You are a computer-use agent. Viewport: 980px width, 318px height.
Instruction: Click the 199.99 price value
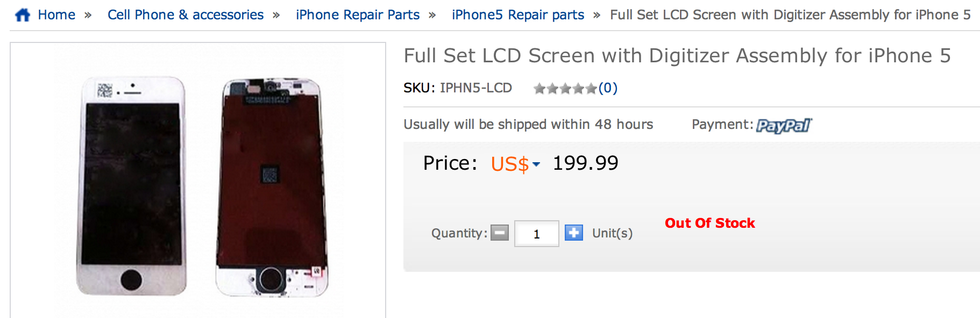(586, 163)
